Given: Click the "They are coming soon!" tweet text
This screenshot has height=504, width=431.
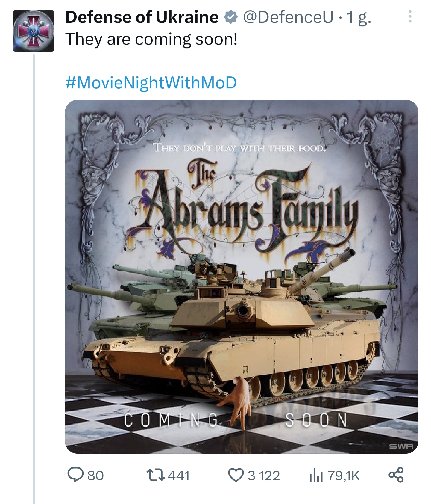Looking at the screenshot, I should (151, 39).
